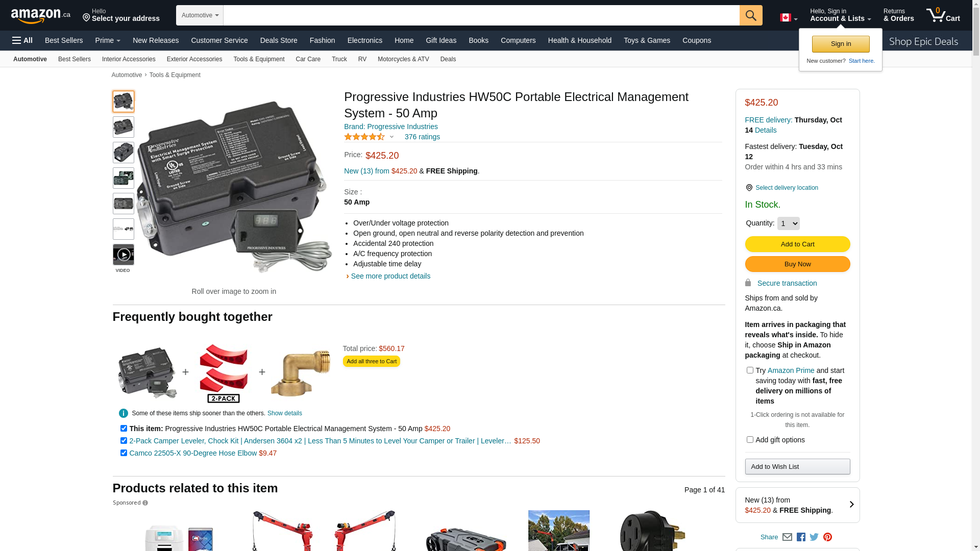Check the Try Amazon Prime checkbox
Screen dimensions: 980x551
click(x=749, y=370)
